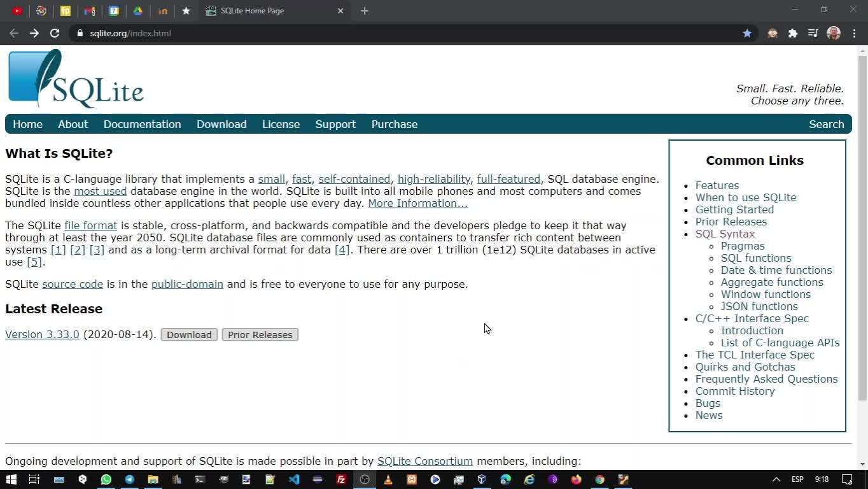Open the Getting Started link
This screenshot has height=489, width=868.
[735, 209]
